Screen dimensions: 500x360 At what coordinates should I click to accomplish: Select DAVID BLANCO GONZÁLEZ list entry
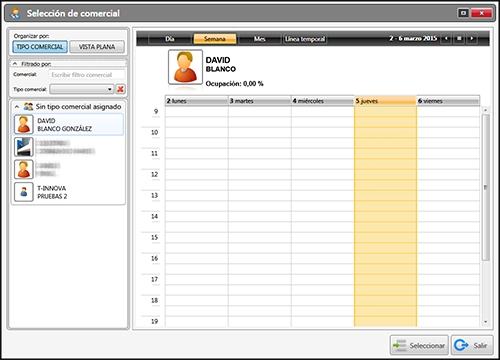[68, 124]
